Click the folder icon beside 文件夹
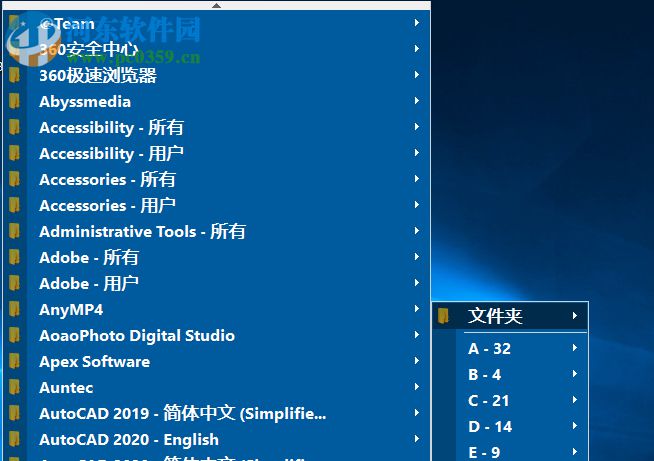 [x=443, y=316]
